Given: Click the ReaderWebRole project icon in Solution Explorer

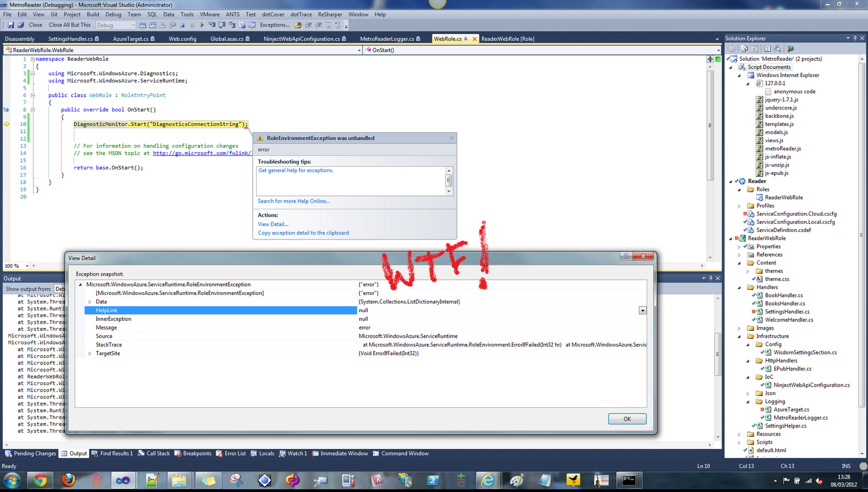Looking at the screenshot, I should click(x=742, y=238).
